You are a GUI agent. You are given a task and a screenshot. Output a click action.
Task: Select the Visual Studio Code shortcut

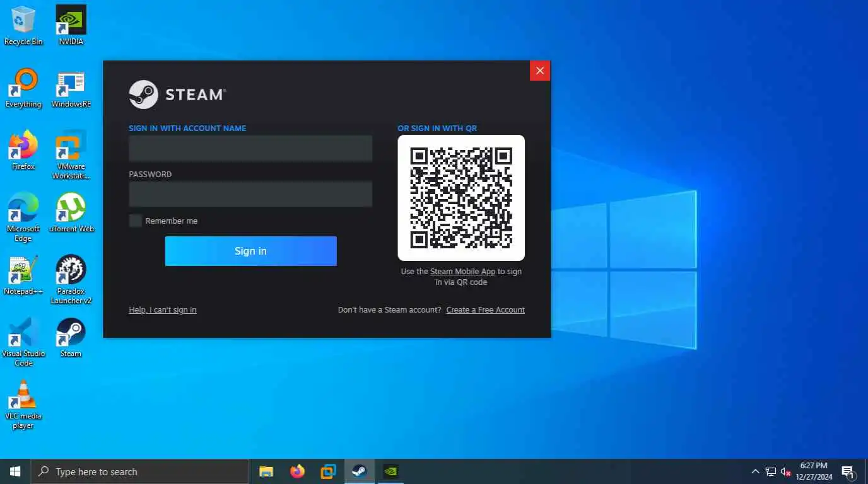tap(23, 342)
